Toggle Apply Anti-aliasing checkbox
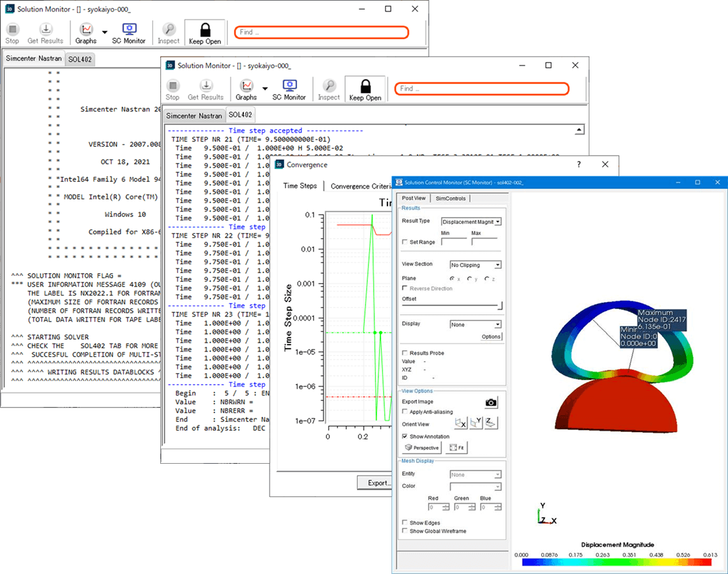 click(405, 412)
